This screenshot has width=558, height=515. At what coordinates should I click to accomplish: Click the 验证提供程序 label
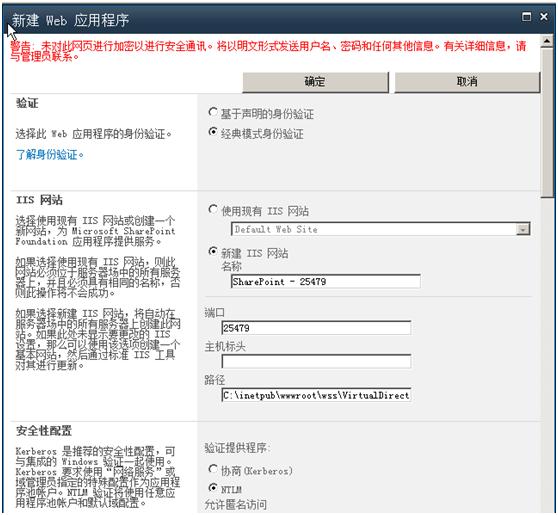(x=237, y=448)
